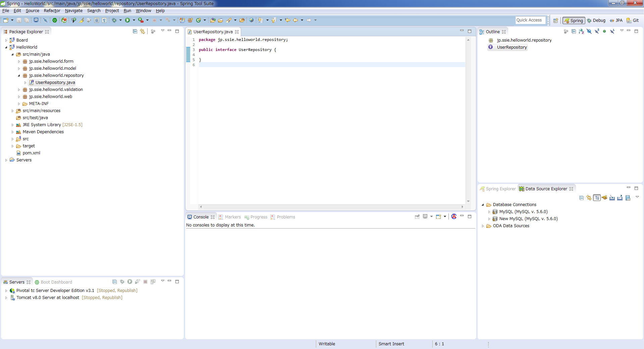Click the Quick Access search field

[530, 20]
